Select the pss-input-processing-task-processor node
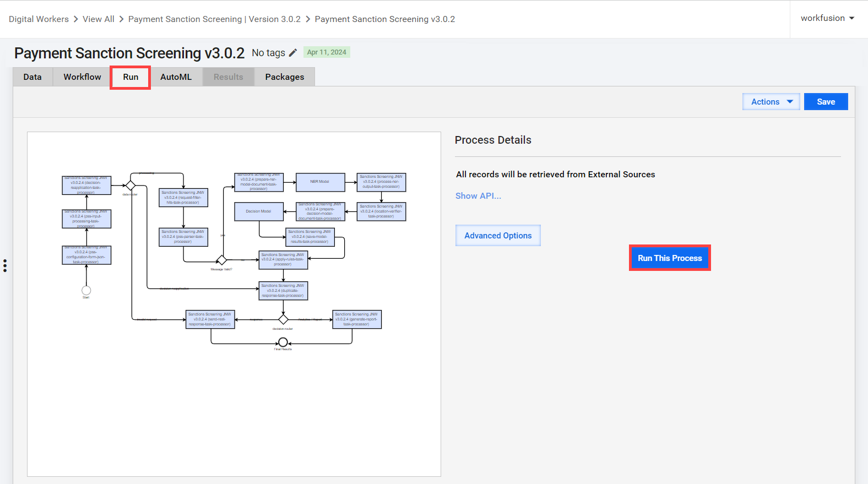868x484 pixels. (x=86, y=219)
